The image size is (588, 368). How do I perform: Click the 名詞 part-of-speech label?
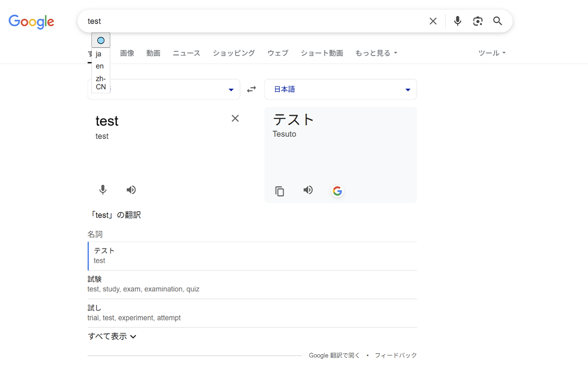(x=95, y=235)
